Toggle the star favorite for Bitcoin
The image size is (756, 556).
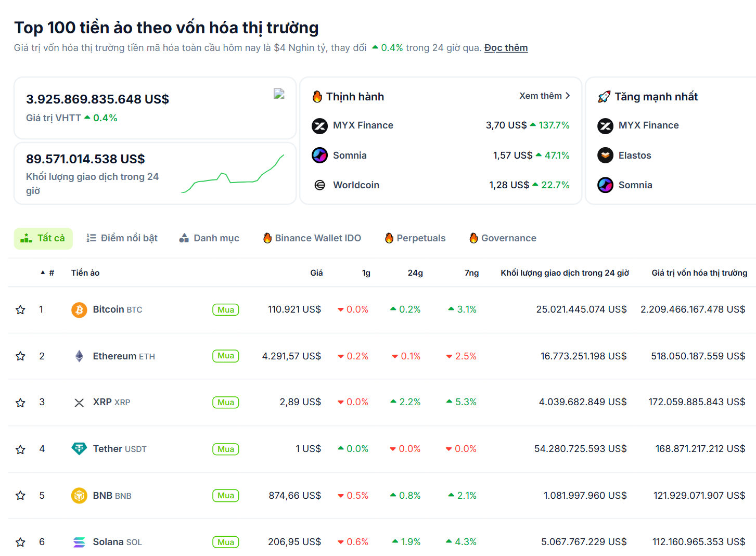tap(20, 309)
